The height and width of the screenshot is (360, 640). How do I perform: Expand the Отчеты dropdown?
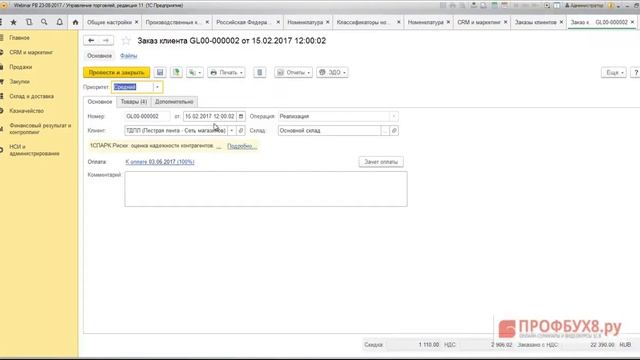tap(293, 72)
